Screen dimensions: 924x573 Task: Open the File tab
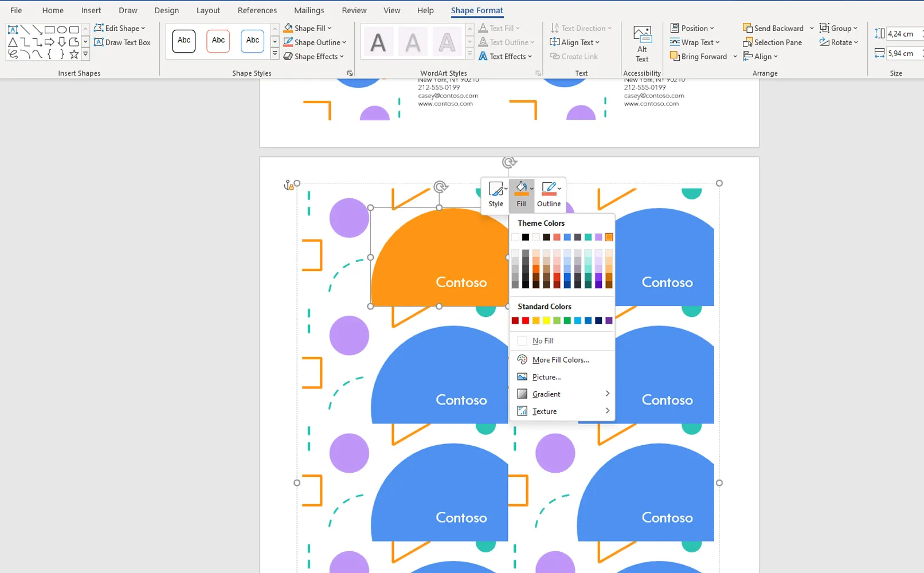[x=16, y=10]
